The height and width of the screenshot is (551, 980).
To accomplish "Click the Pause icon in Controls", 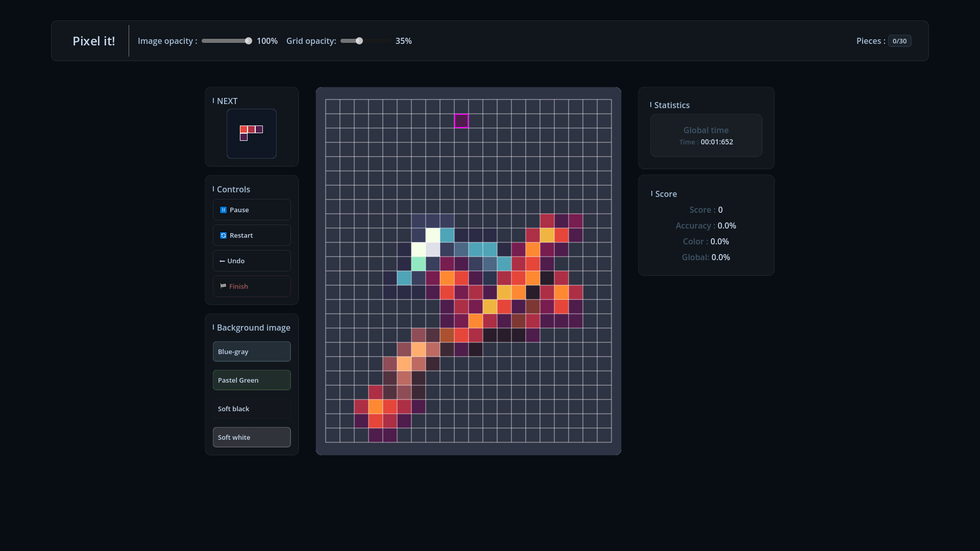I will 223,210.
